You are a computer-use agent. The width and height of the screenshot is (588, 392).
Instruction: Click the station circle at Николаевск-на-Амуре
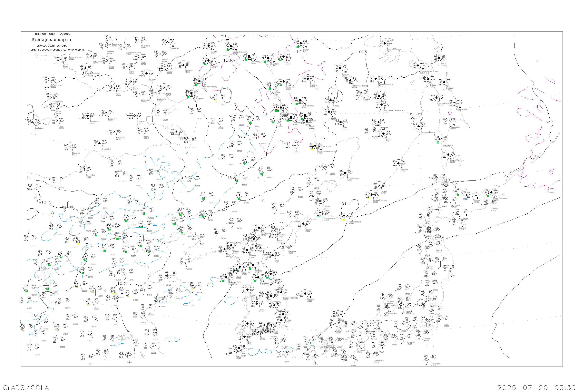pos(418,65)
